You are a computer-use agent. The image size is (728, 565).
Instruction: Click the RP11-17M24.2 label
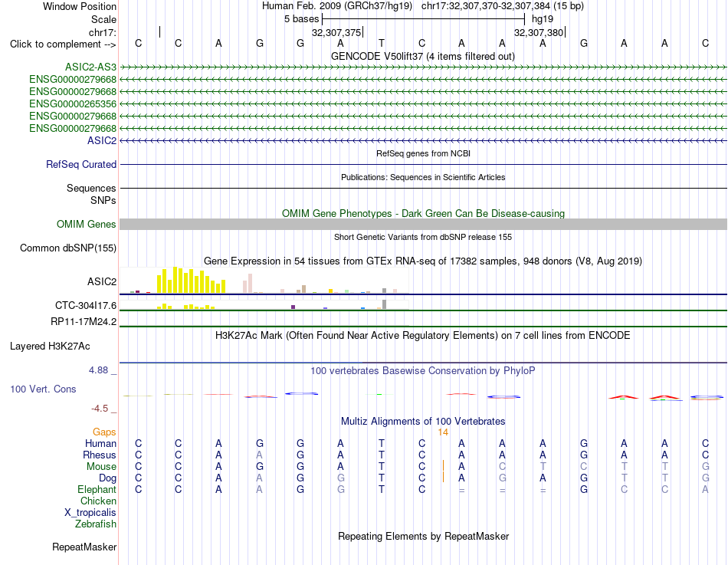click(84, 321)
